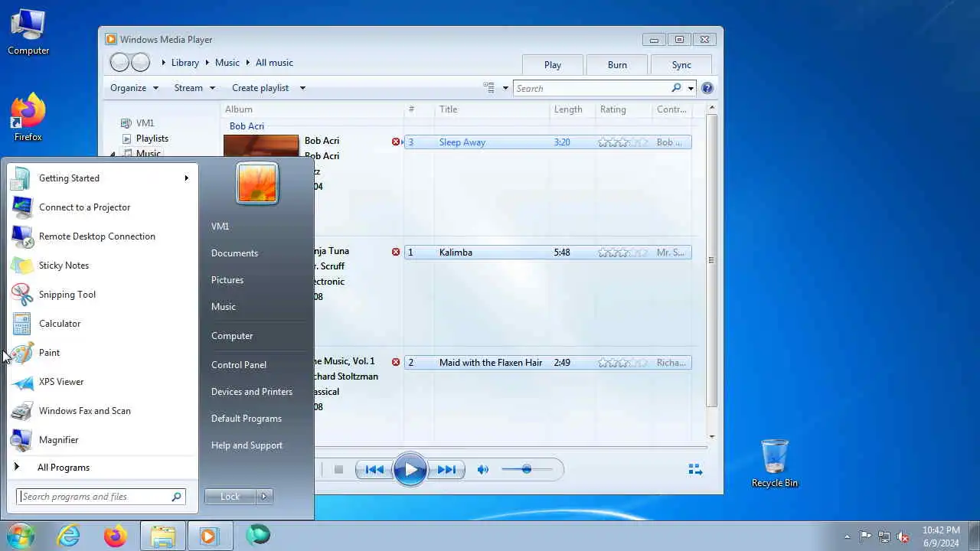Click the Previous track button
The width and height of the screenshot is (980, 551).
[374, 470]
